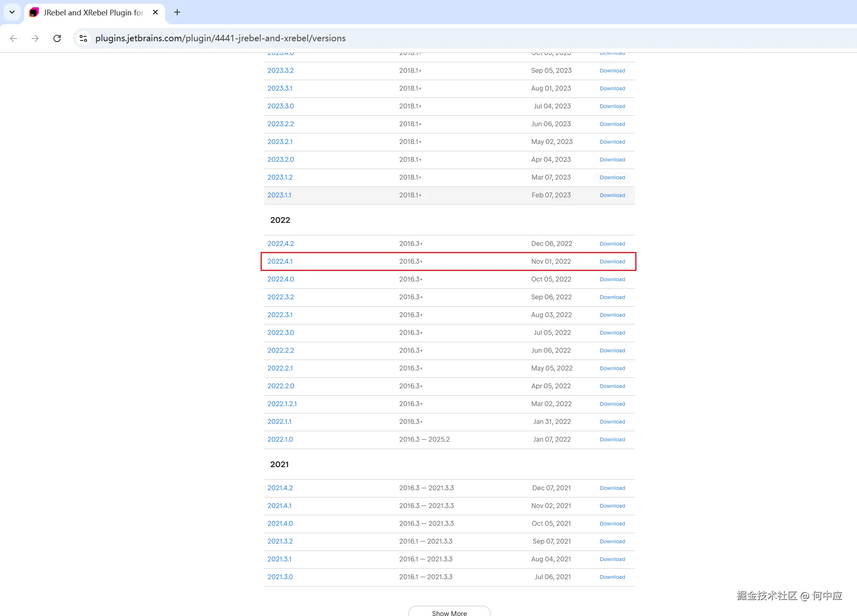Click the browser forward arrow
Screen dimensions: 857x616
(35, 38)
